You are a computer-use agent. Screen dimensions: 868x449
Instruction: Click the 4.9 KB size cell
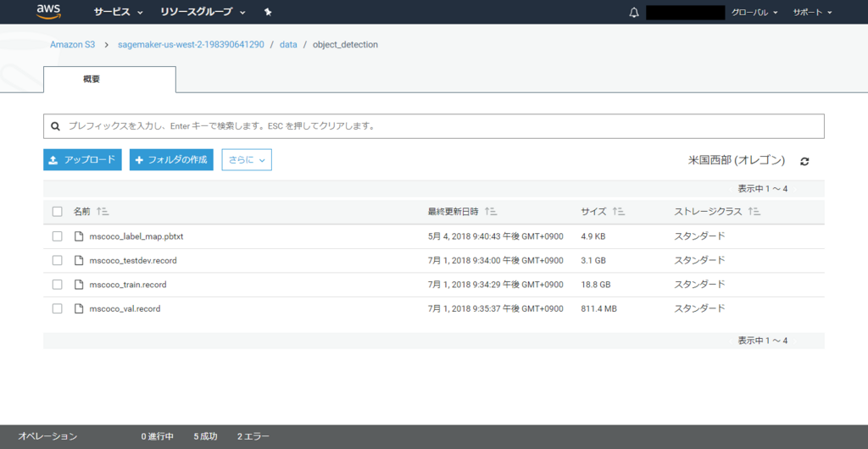593,236
